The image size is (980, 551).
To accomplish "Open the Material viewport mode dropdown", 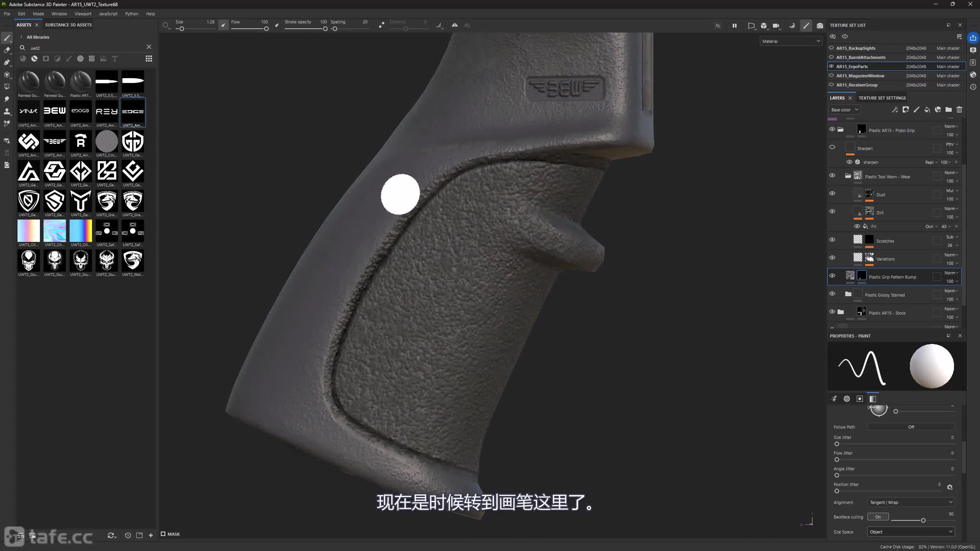I will pos(791,41).
